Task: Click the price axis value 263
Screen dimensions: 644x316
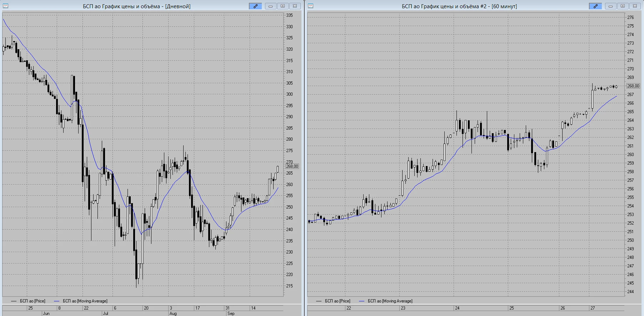Action: [x=631, y=129]
